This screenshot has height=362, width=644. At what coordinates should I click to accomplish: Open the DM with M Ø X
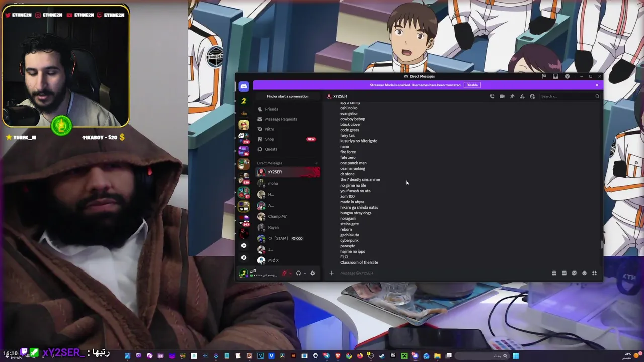coord(287,260)
